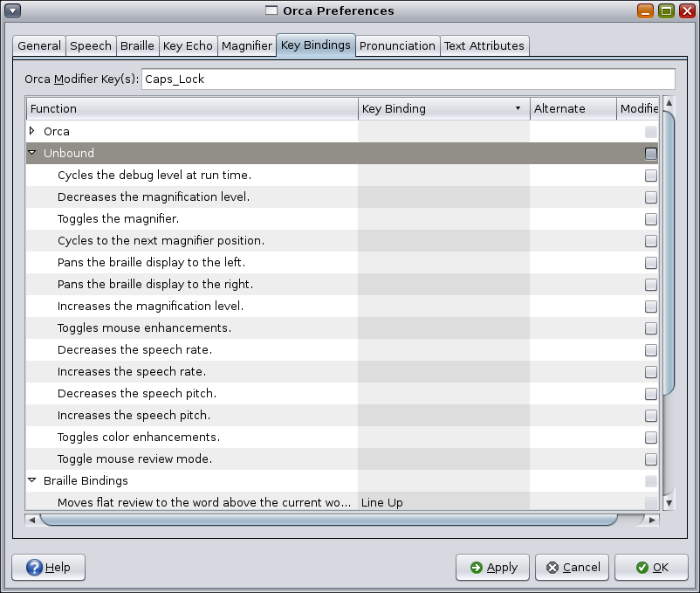The width and height of the screenshot is (700, 593).
Task: Open the Braille tab
Action: 138,46
